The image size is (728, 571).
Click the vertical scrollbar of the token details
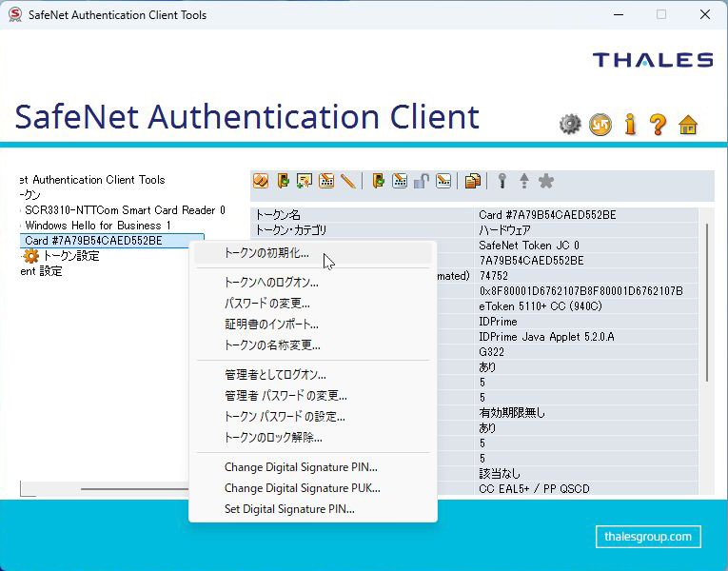(707, 302)
